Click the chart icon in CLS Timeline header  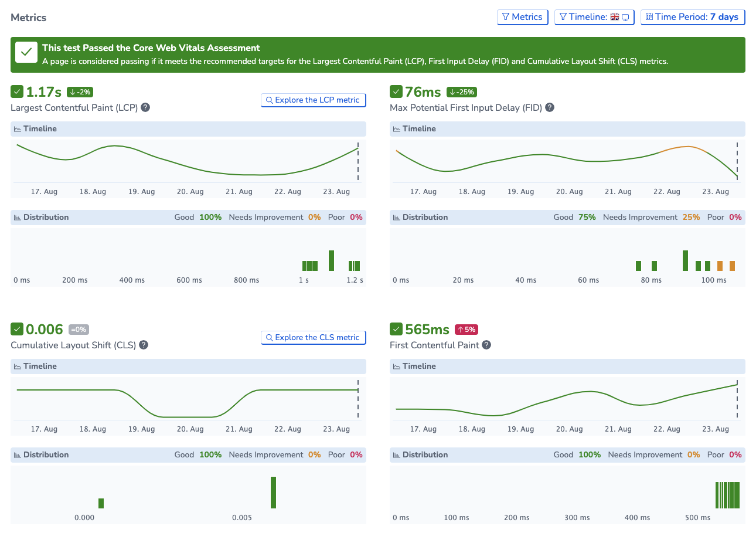(x=18, y=366)
